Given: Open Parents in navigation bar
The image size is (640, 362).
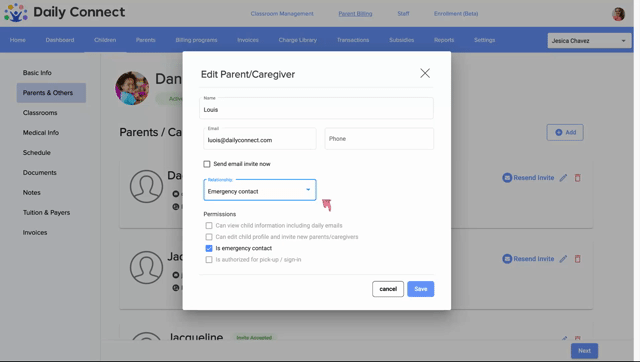Looking at the screenshot, I should (146, 40).
